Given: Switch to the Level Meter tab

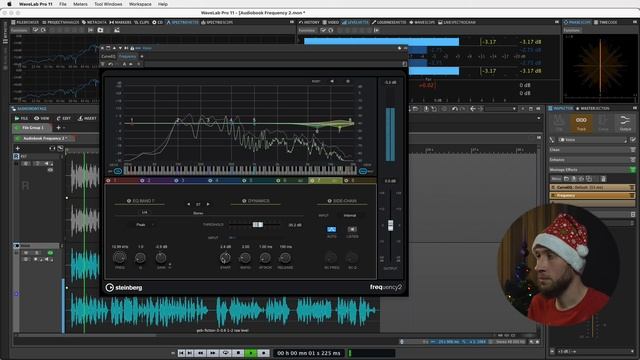Looking at the screenshot, I should [x=356, y=22].
